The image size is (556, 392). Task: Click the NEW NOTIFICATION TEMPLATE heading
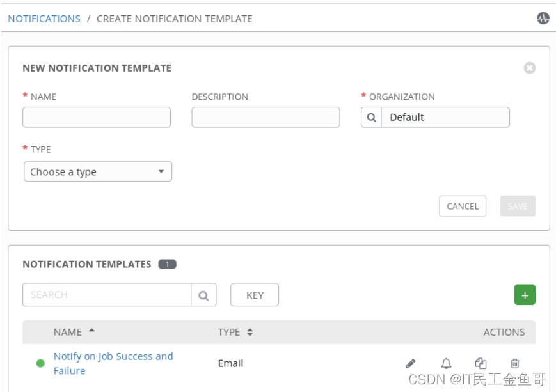point(97,68)
